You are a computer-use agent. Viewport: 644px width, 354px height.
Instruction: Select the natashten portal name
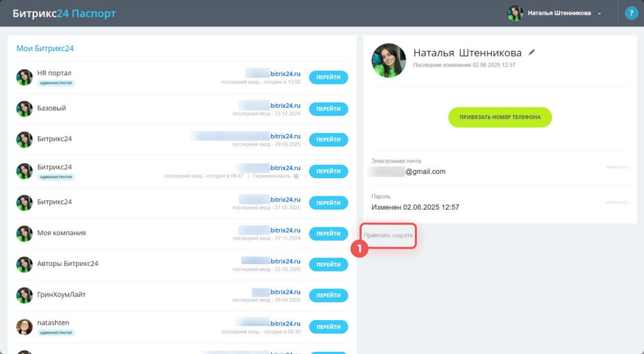(x=53, y=323)
